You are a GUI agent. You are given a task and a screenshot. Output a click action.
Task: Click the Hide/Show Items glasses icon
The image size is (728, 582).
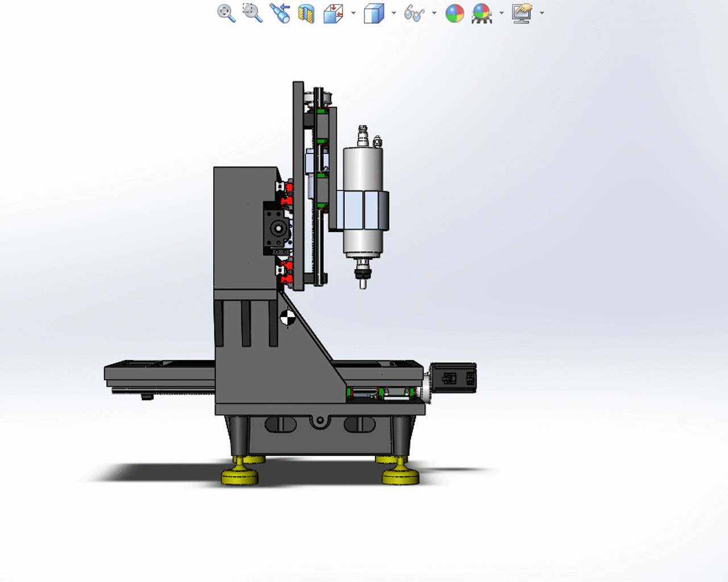pyautogui.click(x=414, y=13)
